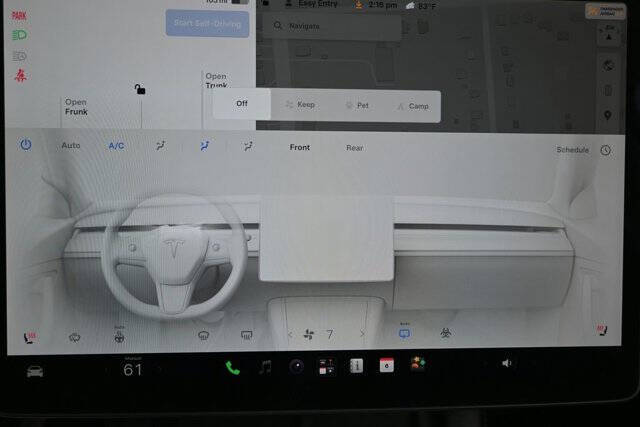
Task: Open the Dashcam camera app
Action: (x=297, y=367)
